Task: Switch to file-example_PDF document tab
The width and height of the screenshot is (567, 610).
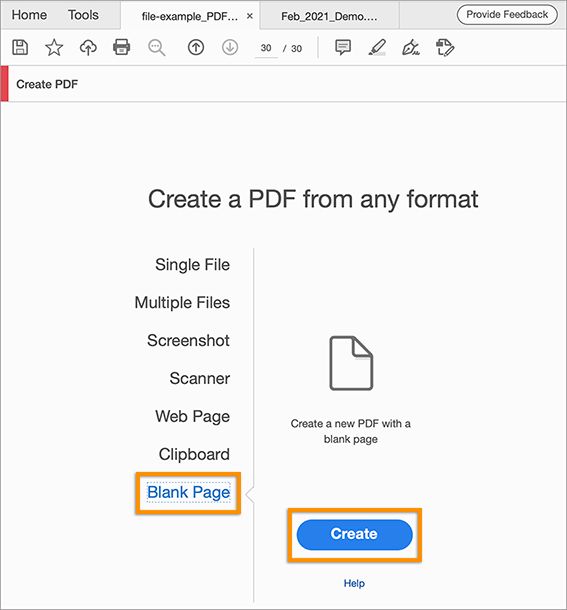Action: [190, 16]
